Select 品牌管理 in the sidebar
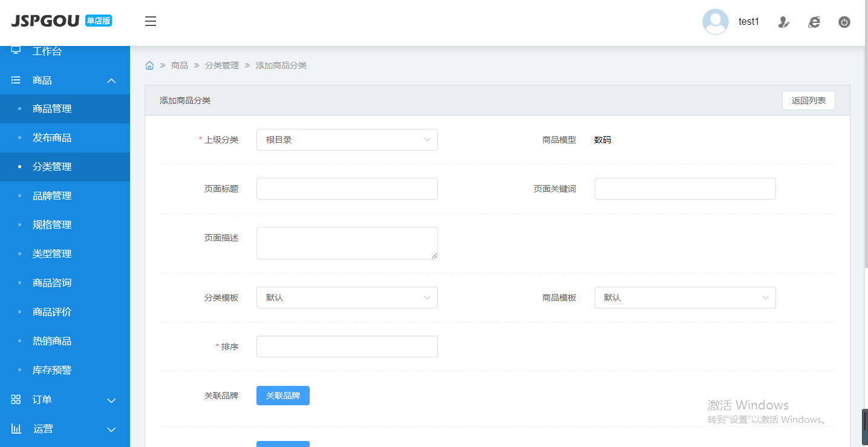Image resolution: width=868 pixels, height=447 pixels. (52, 196)
